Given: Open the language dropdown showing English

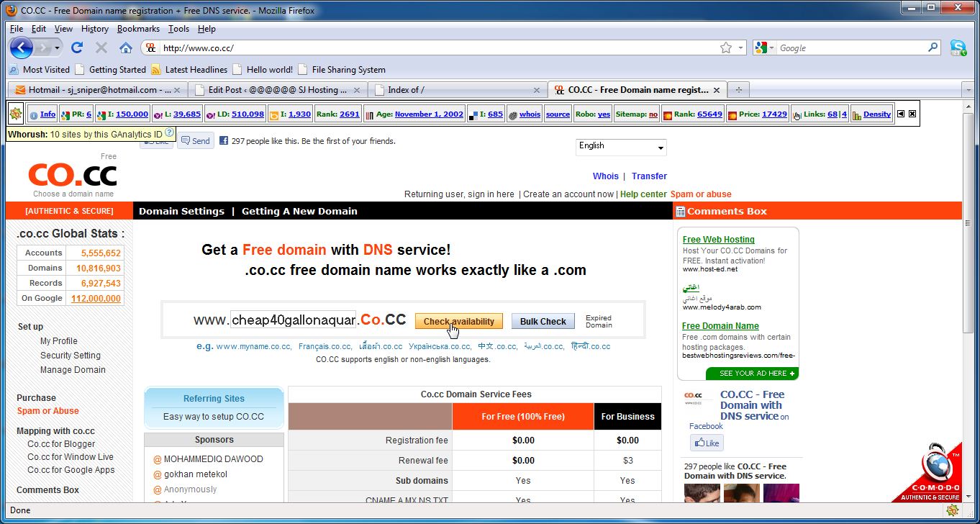Looking at the screenshot, I should [x=622, y=147].
